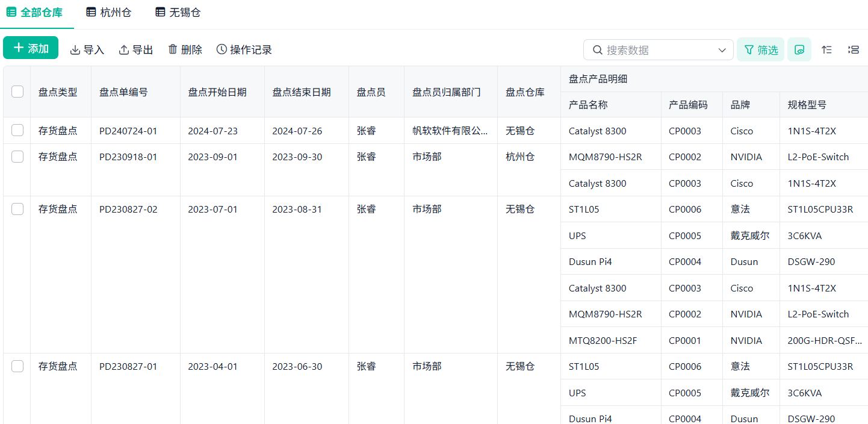Open 操作记录 history log
Viewport: 868px width, 424px height.
244,49
